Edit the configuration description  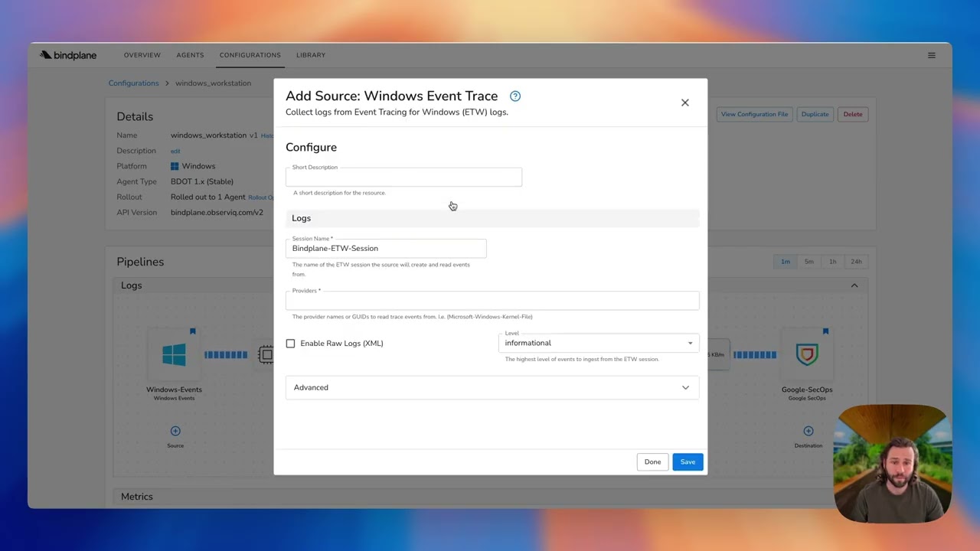pyautogui.click(x=175, y=152)
